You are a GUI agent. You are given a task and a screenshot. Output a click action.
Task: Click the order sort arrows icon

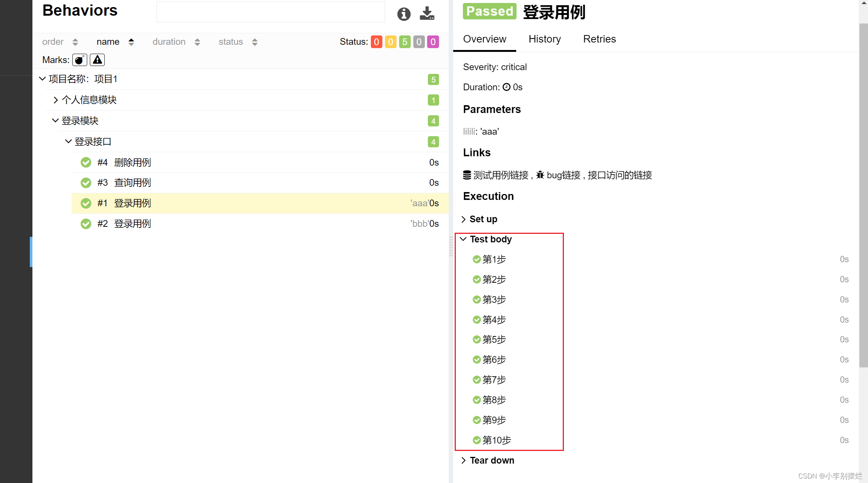click(x=75, y=42)
